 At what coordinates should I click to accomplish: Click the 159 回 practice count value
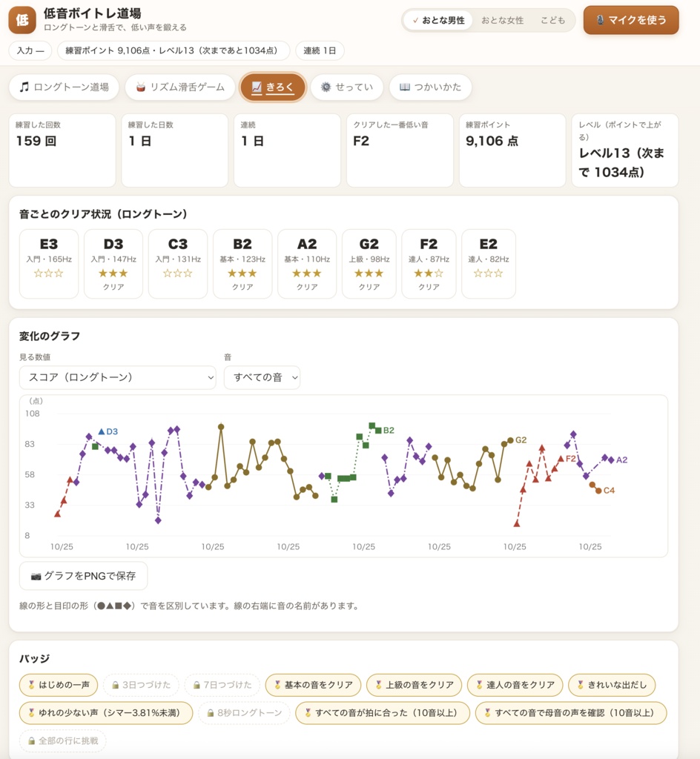click(x=36, y=142)
